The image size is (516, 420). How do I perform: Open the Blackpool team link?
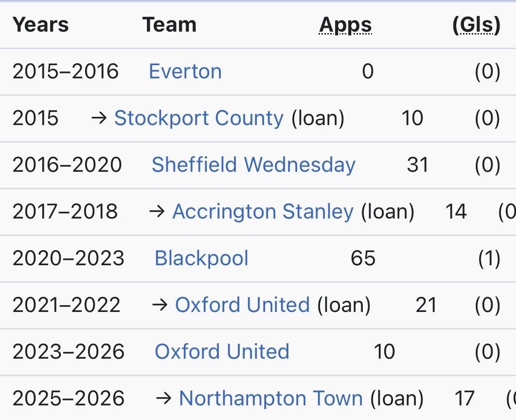201,258
